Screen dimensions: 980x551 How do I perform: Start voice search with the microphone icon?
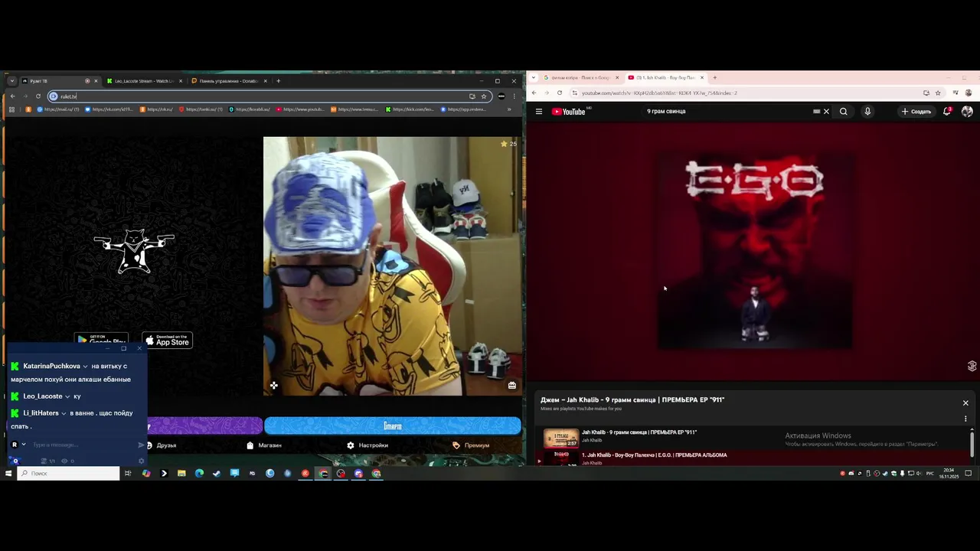(867, 112)
